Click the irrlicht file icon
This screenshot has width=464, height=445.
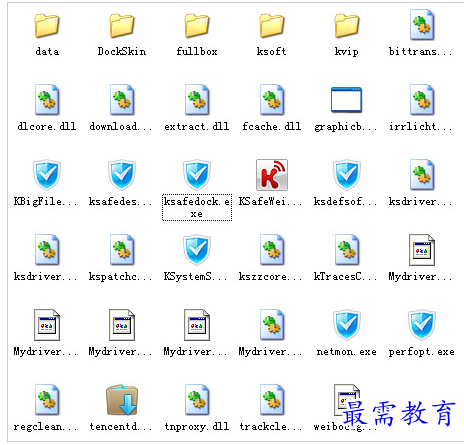[x=422, y=100]
